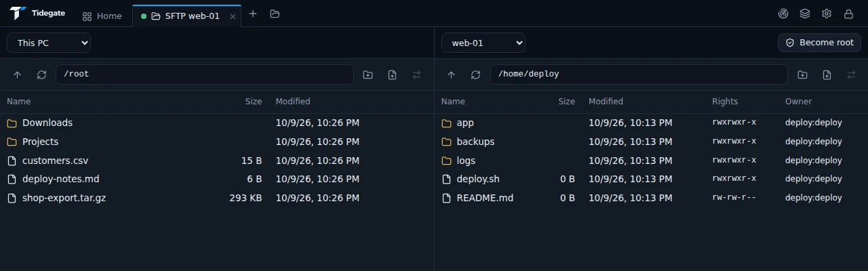This screenshot has height=271, width=868.
Task: Select the Projects folder
Action: click(217, 142)
